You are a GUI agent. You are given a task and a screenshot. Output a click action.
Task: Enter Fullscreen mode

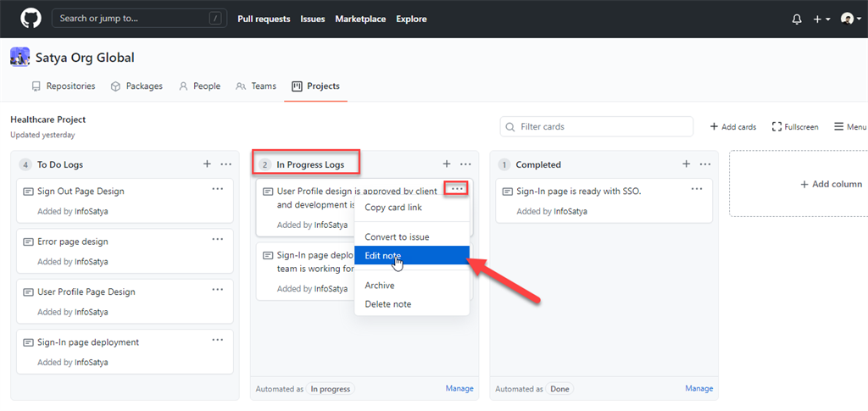point(795,126)
